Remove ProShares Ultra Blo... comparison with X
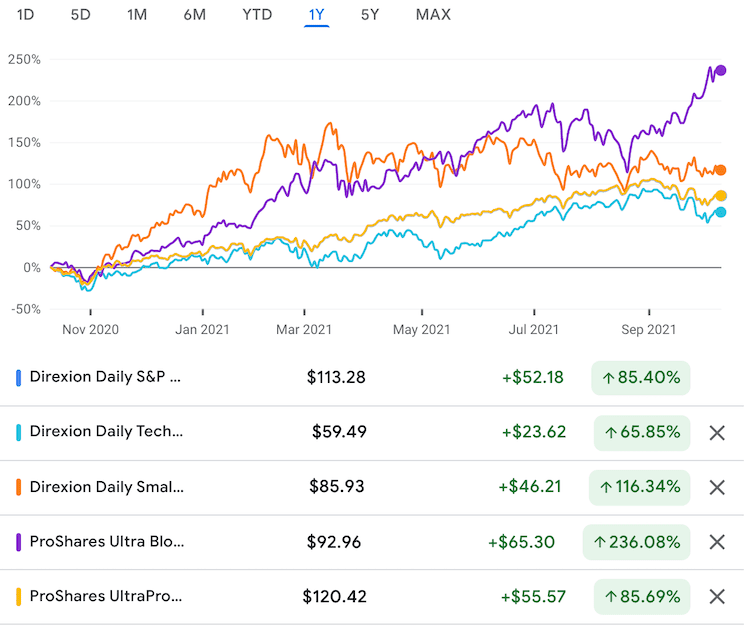 (717, 542)
